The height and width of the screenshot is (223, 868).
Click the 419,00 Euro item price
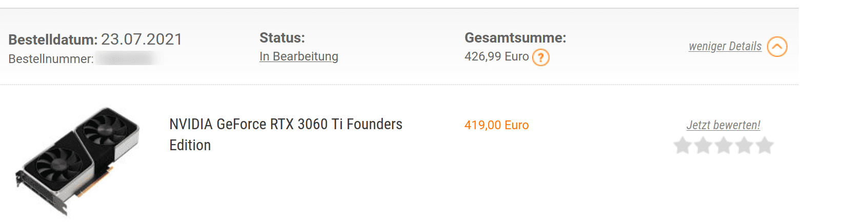pyautogui.click(x=496, y=125)
